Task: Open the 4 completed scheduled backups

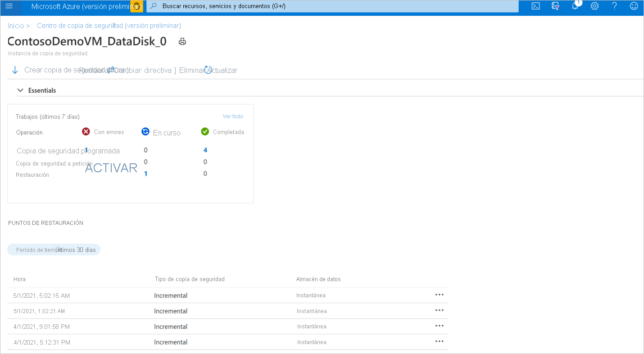Action: [205, 150]
